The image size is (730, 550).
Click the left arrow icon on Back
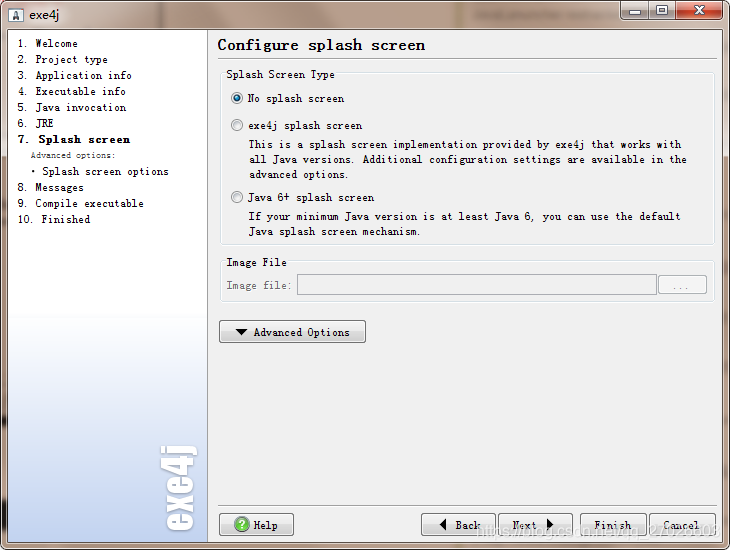[443, 524]
